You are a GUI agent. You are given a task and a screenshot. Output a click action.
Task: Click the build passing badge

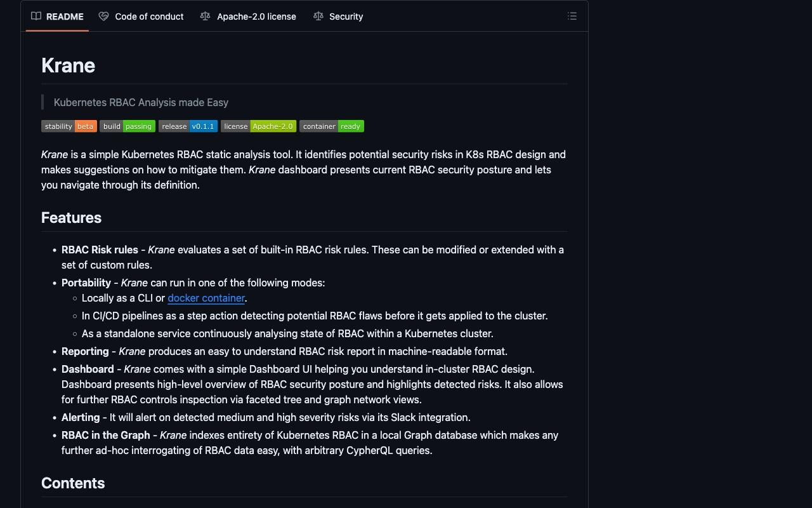click(128, 126)
